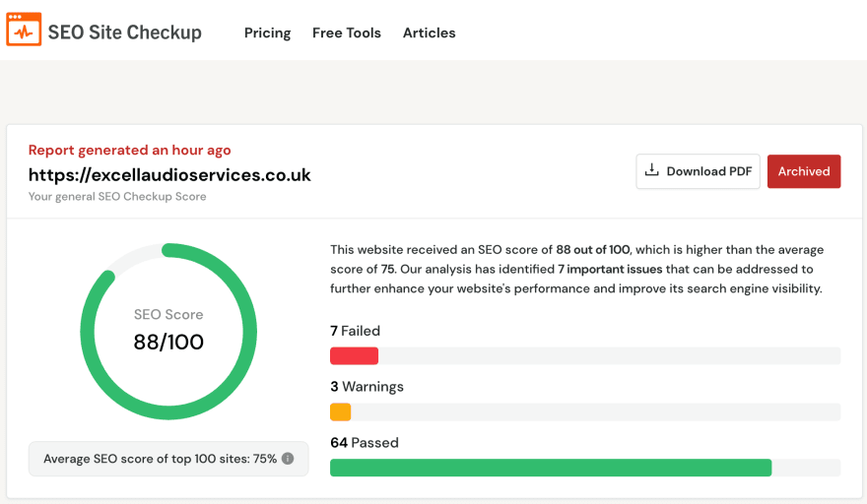Open the Free Tools menu item
Viewport: 867px width, 504px height.
[347, 33]
